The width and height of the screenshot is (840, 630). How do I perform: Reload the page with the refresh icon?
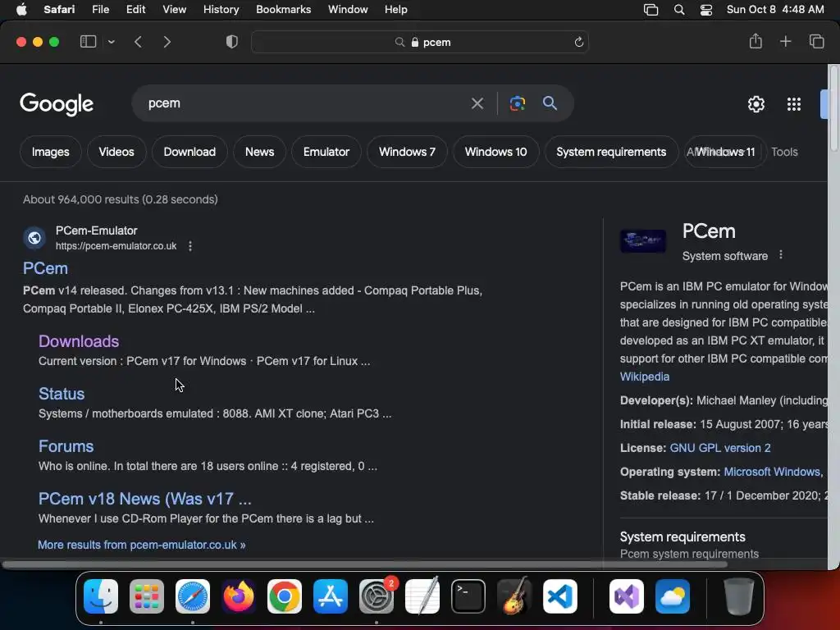(578, 42)
